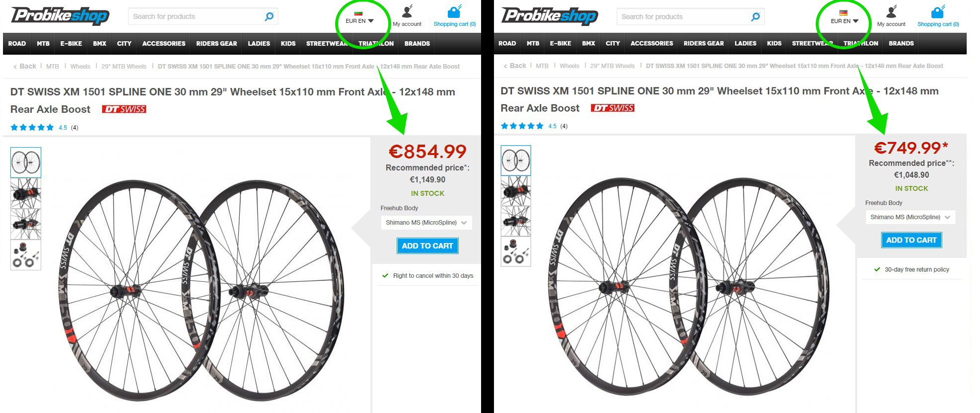Open My account icon in left page
This screenshot has height=413, width=980.
click(x=407, y=12)
